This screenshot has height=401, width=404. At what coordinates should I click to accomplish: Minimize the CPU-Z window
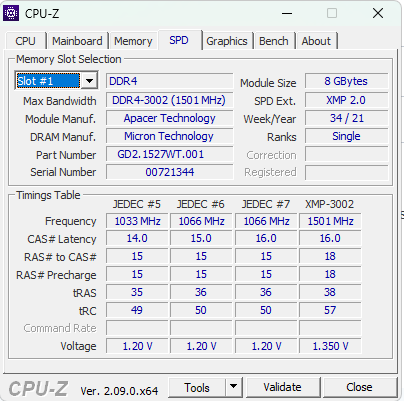tap(287, 13)
